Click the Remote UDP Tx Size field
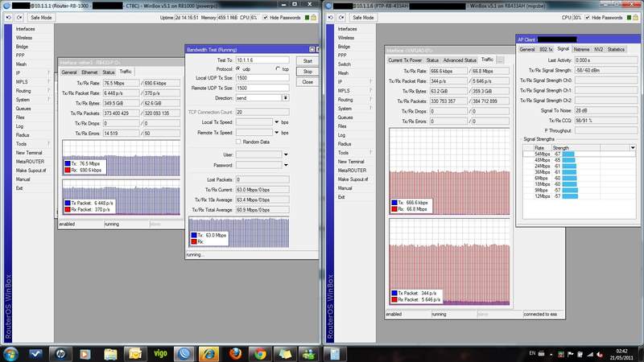Viewport: 644px width, 362px height. click(262, 88)
